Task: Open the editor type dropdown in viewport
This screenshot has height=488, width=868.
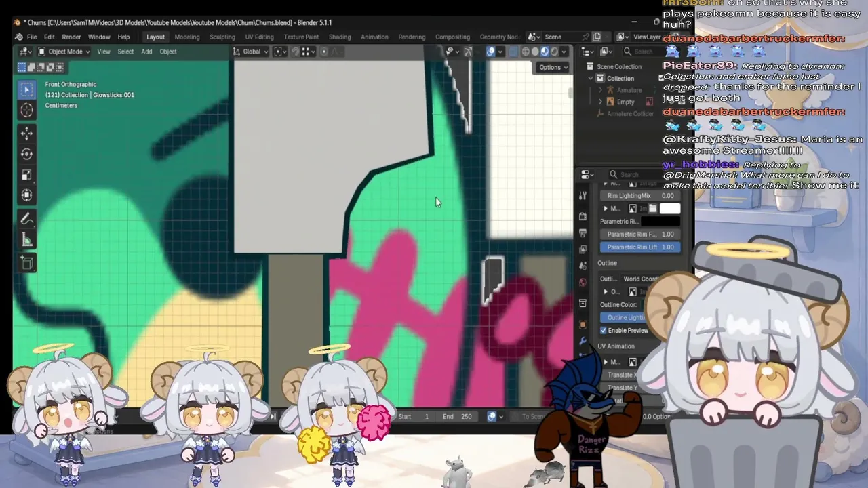Action: coord(26,52)
